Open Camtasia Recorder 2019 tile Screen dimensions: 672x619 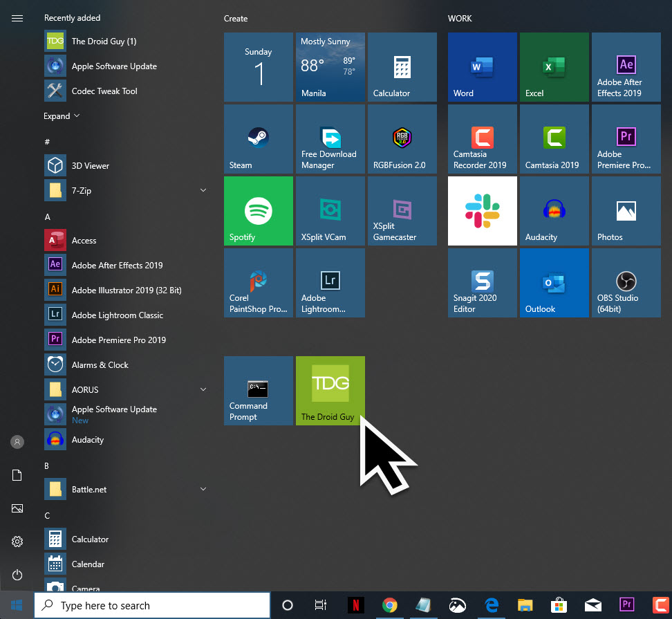(483, 139)
